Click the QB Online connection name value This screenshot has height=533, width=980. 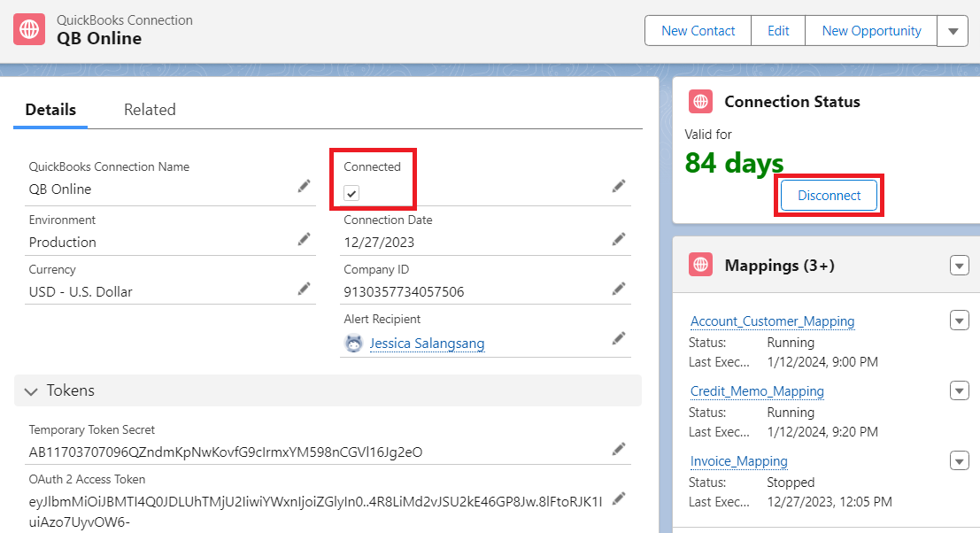[x=60, y=189]
